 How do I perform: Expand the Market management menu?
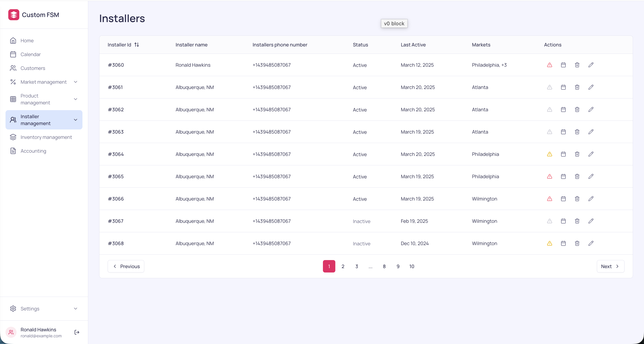pyautogui.click(x=76, y=82)
